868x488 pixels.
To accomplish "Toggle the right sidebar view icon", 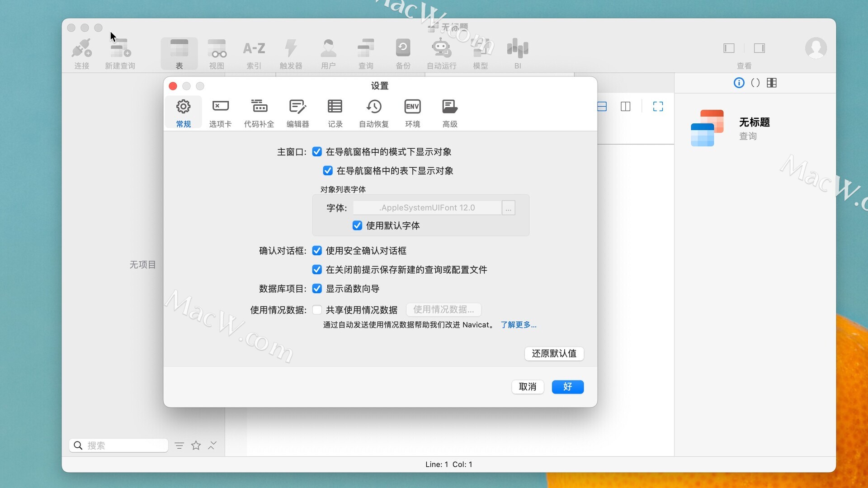I will [x=759, y=48].
